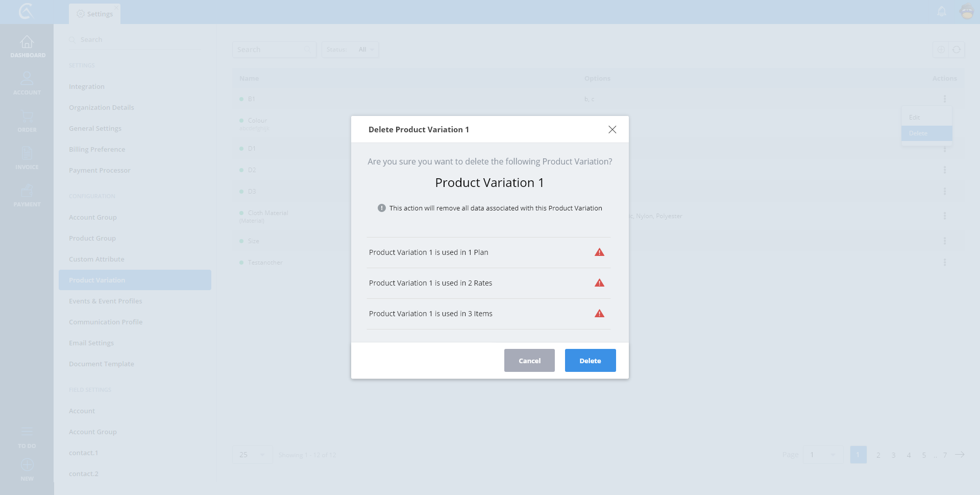Open the Status All dropdown
Image resolution: width=980 pixels, height=495 pixels.
[x=366, y=50]
